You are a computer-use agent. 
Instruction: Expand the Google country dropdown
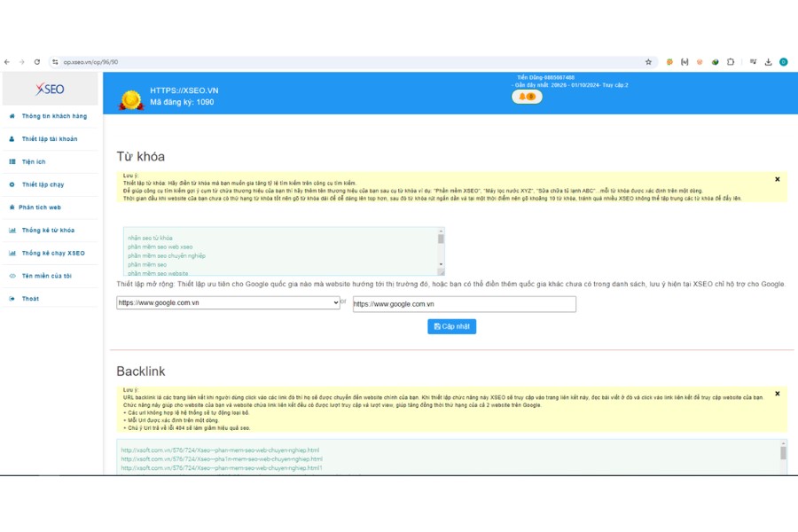click(228, 302)
